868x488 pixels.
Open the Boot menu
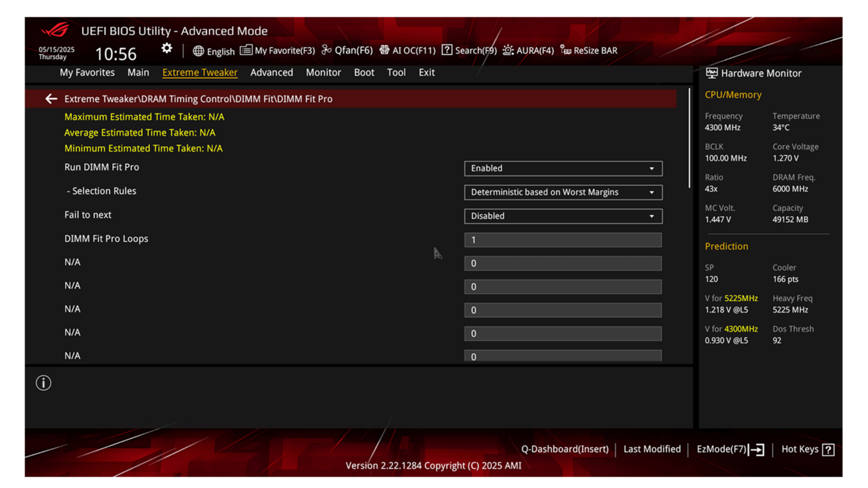pyautogui.click(x=364, y=72)
